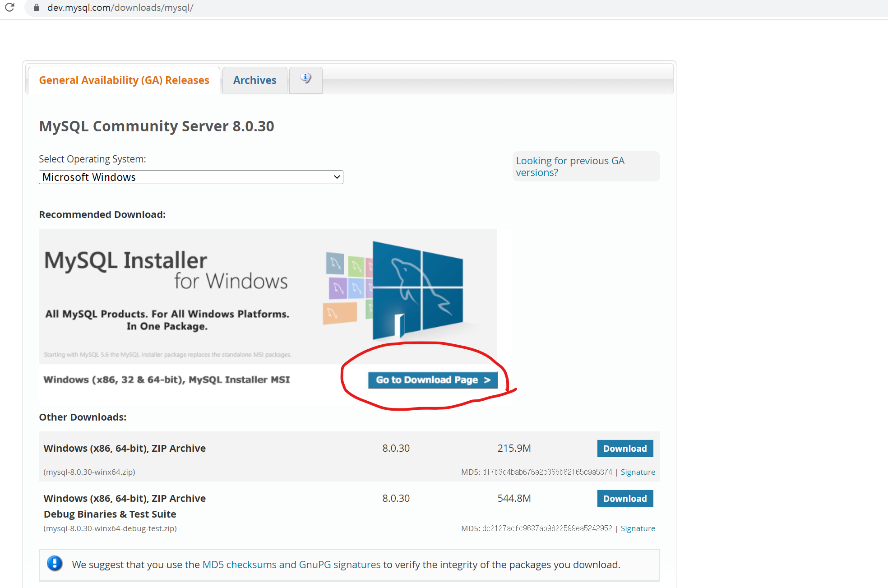This screenshot has width=888, height=588.
Task: Download the Debug Binaries & Test Suite zip
Action: [625, 499]
